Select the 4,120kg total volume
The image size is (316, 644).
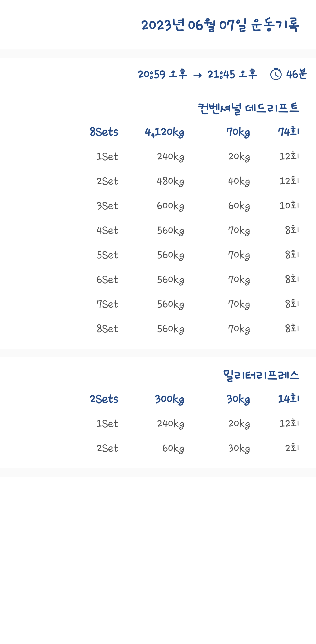pyautogui.click(x=165, y=132)
